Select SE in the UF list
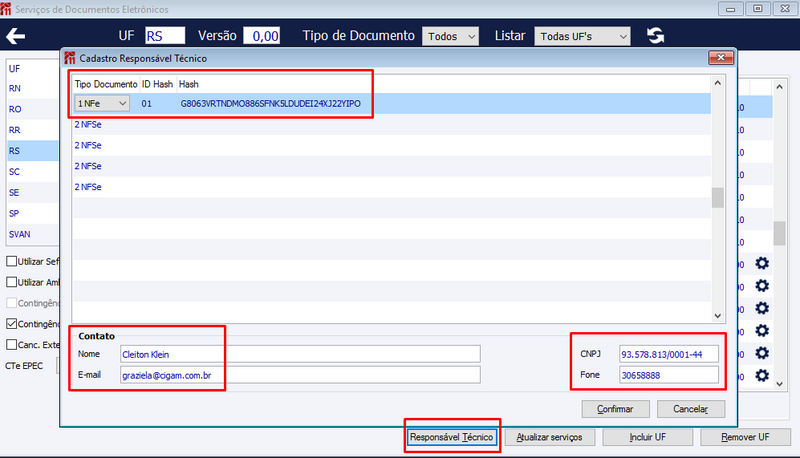The image size is (800, 458). tap(33, 193)
